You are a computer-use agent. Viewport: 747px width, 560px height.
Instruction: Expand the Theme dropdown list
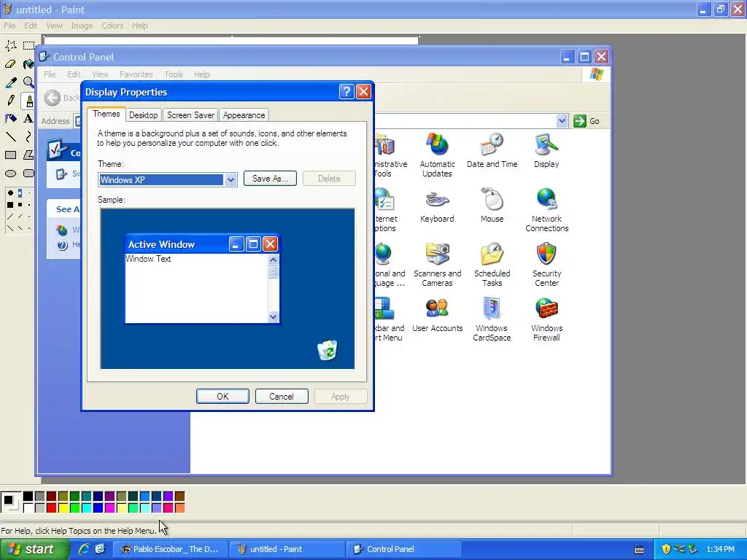coord(231,179)
